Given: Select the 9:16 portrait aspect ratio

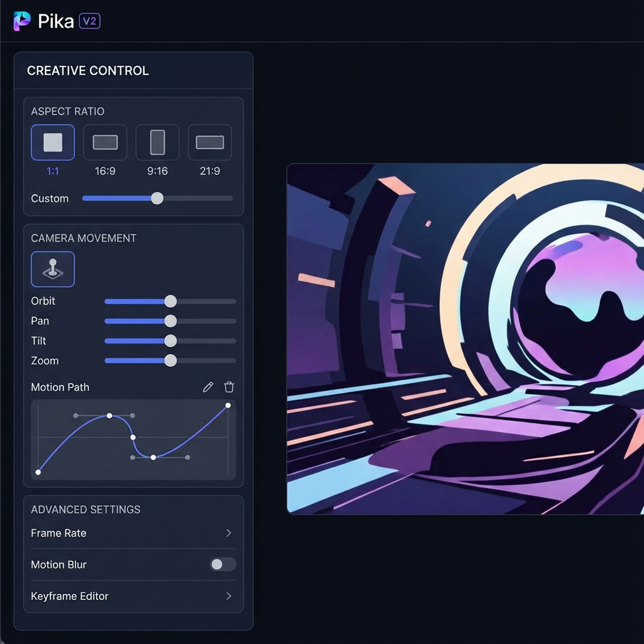Looking at the screenshot, I should click(x=157, y=142).
